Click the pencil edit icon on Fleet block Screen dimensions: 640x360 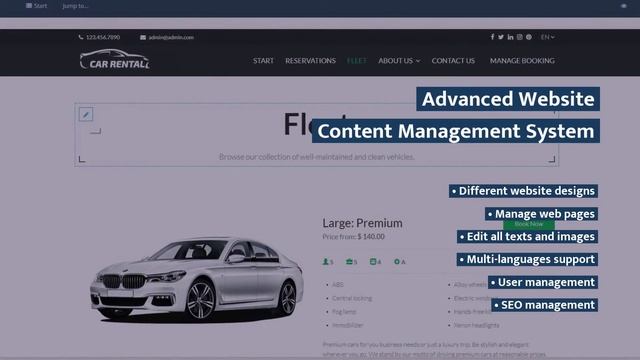coord(86,115)
